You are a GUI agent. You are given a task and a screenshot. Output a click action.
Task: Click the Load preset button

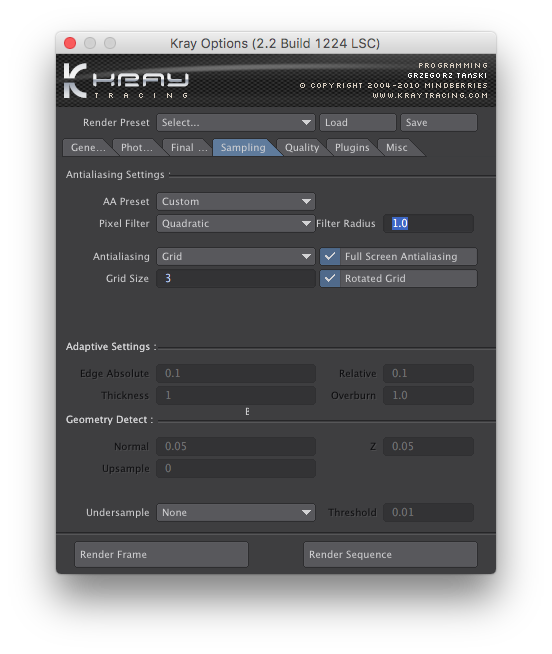pos(358,123)
